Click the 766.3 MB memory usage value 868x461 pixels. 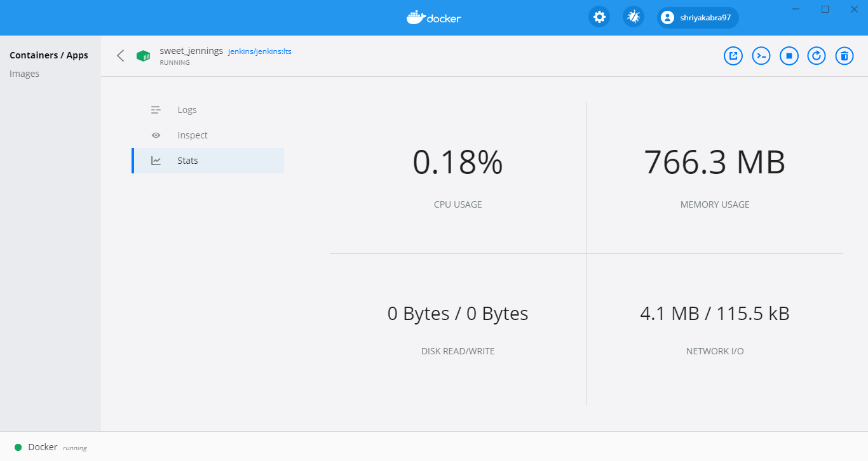(x=714, y=162)
